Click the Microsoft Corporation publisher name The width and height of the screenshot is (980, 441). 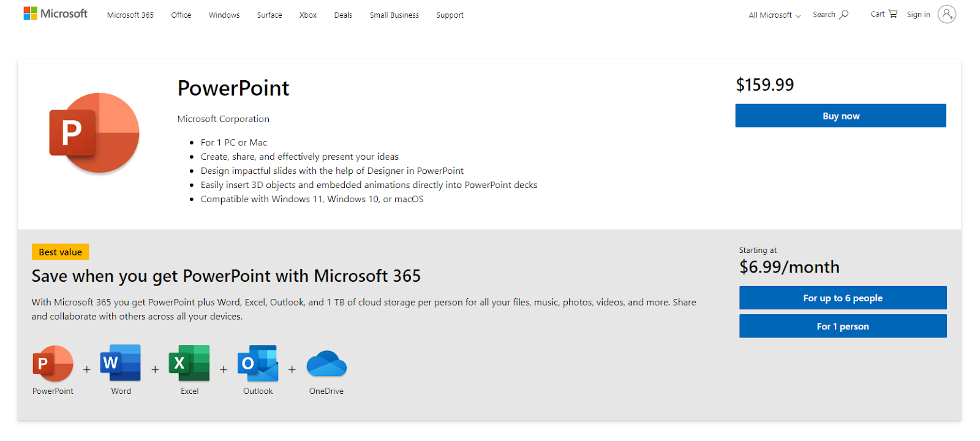click(224, 119)
